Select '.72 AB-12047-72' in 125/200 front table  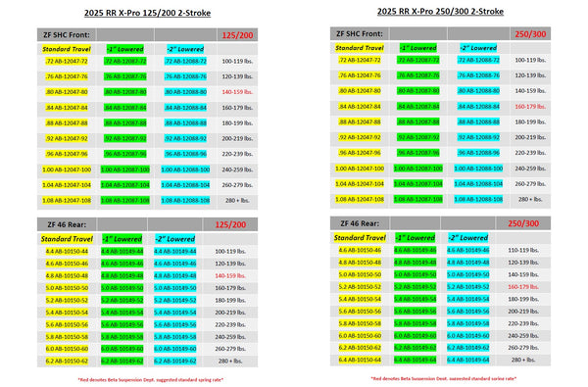[x=67, y=61]
